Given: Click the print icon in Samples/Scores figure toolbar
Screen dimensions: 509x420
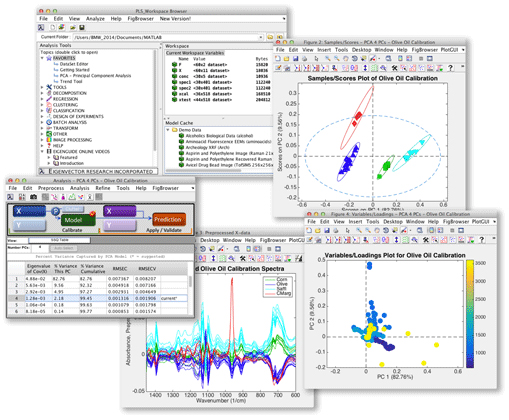Looking at the screenshot, I should 304,59.
